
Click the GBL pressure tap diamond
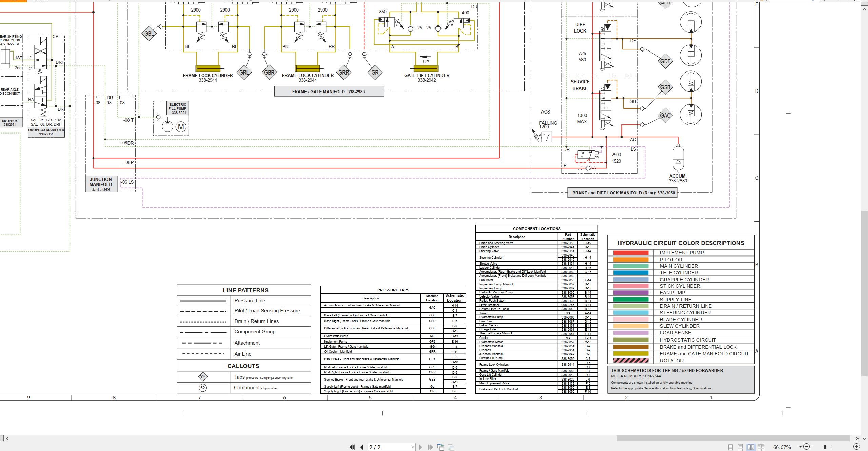(x=149, y=33)
